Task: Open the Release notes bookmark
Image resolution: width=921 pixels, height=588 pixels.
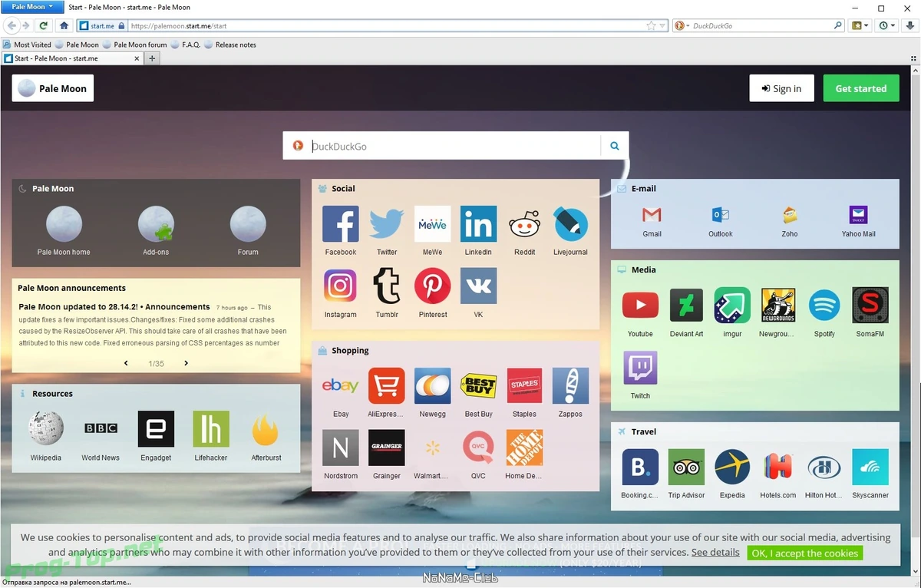Action: [x=230, y=45]
